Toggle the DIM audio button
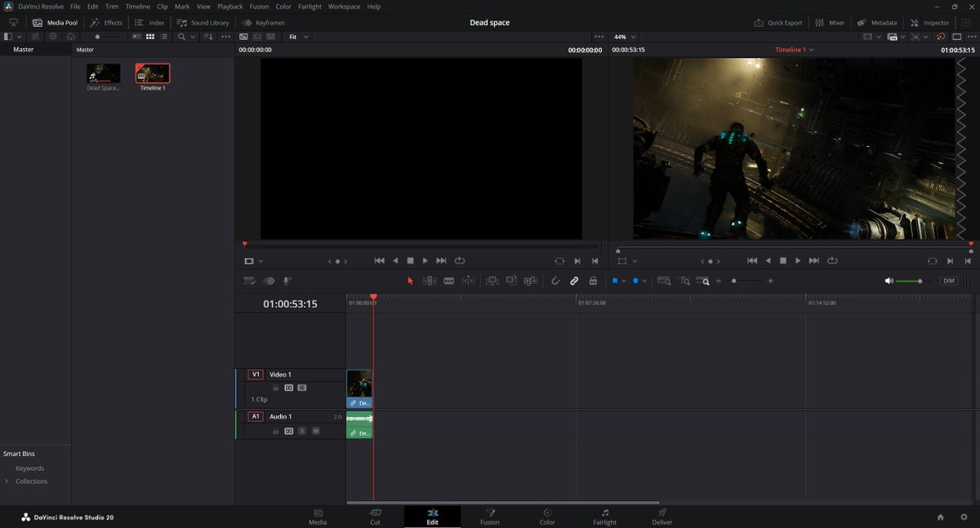 (948, 281)
